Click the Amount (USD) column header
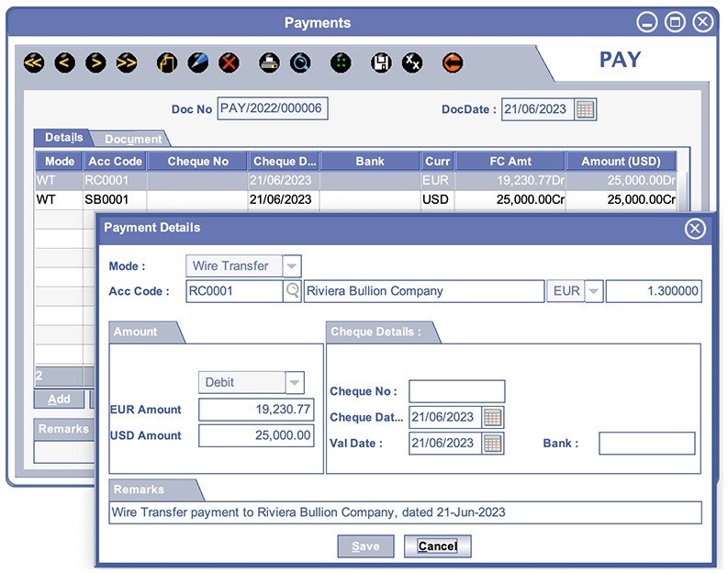This screenshot has width=728, height=574. click(621, 162)
